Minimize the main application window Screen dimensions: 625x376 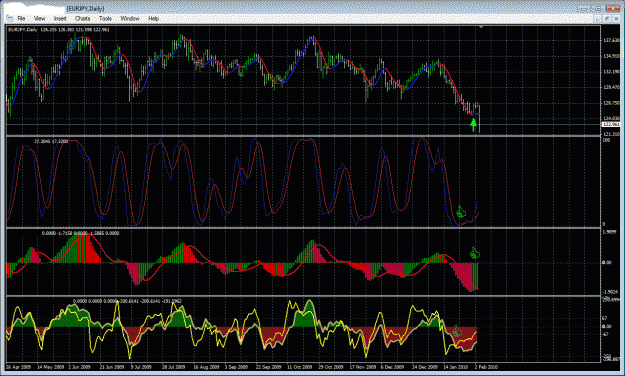click(x=584, y=8)
